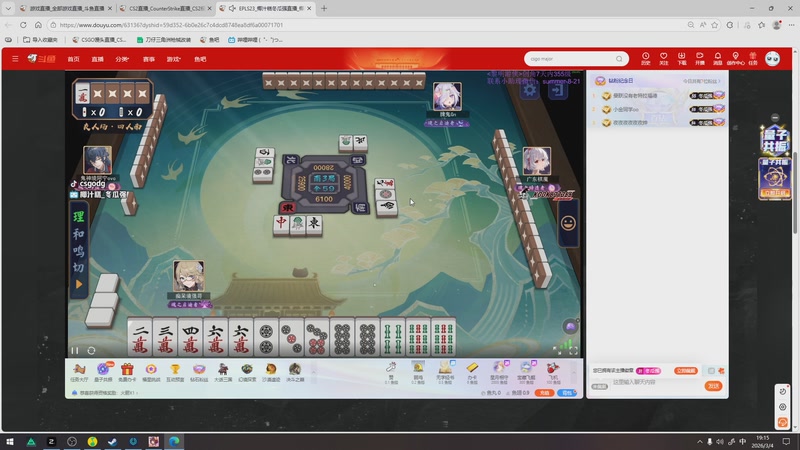Viewport: 800px width, 450px height.
Task: Go to 赛事 esports menu
Action: [x=148, y=59]
